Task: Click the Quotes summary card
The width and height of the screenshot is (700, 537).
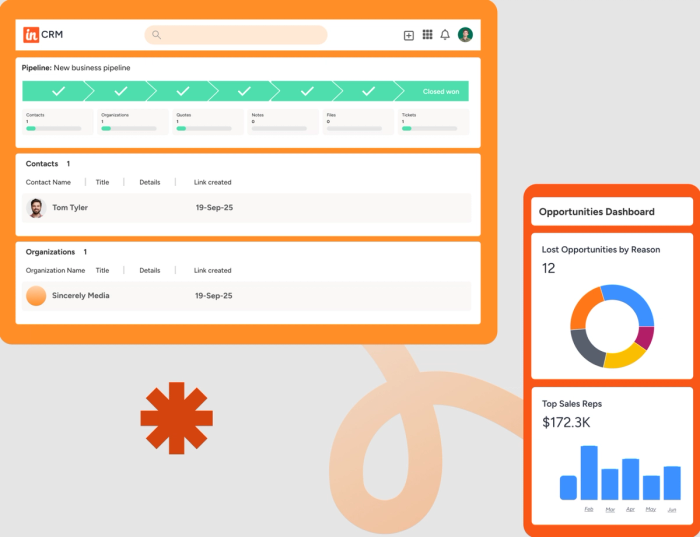Action: (x=208, y=121)
